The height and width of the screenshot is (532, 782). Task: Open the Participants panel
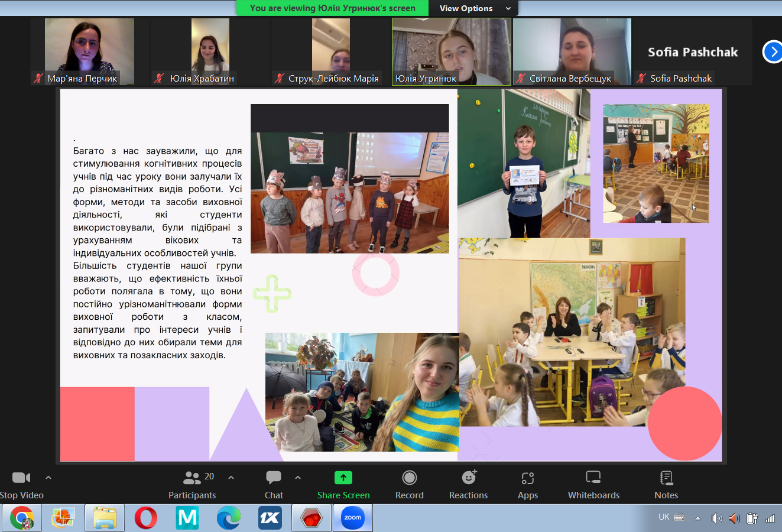[192, 484]
